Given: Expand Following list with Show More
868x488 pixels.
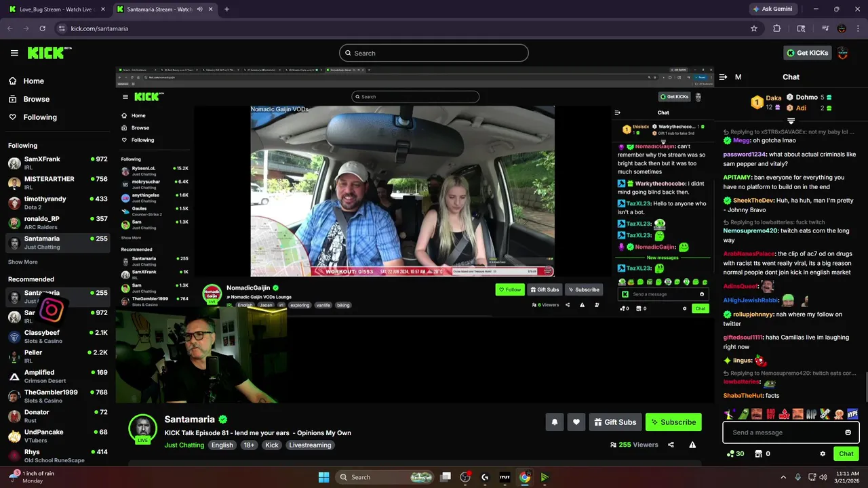Looking at the screenshot, I should click(23, 262).
